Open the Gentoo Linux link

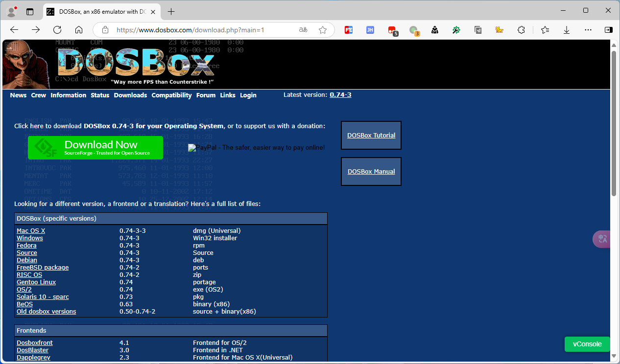click(x=36, y=282)
